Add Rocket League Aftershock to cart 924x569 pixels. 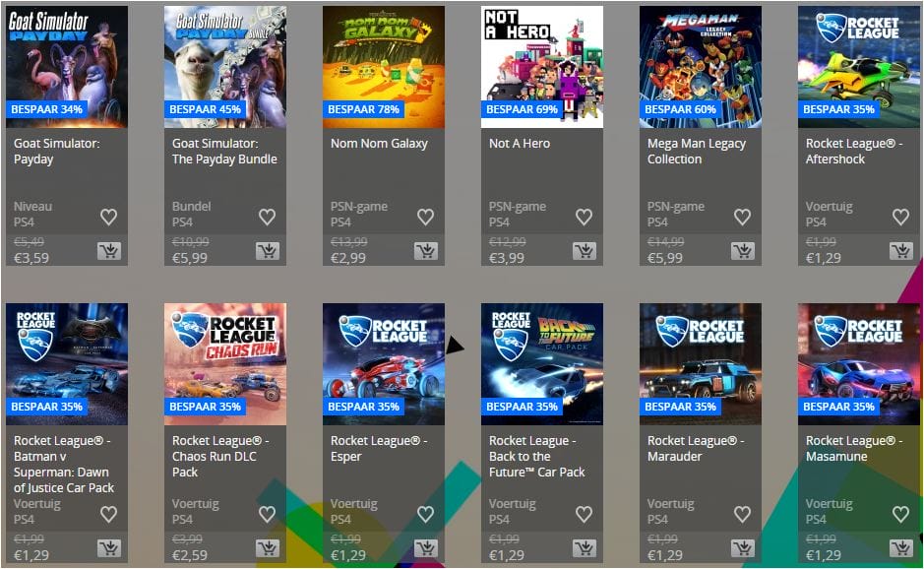(901, 251)
